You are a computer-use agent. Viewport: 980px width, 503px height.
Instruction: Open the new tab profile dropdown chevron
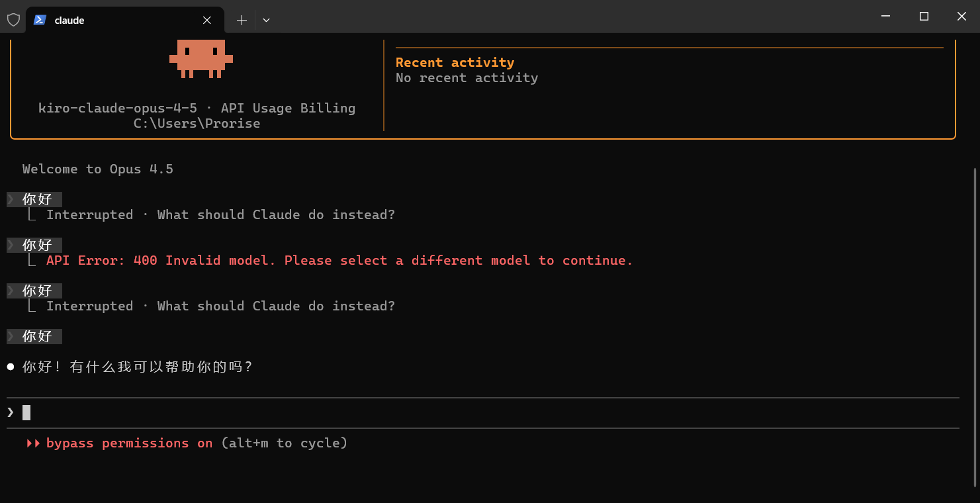pyautogui.click(x=266, y=21)
